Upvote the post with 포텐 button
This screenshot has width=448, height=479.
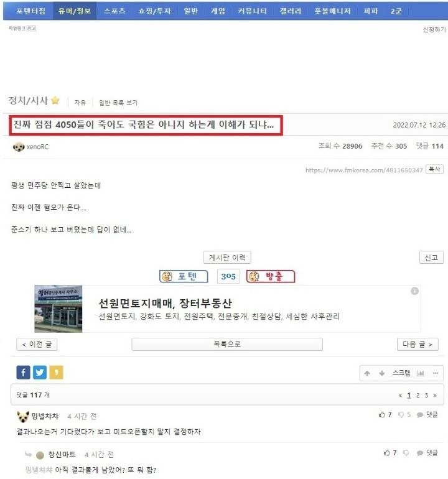click(x=184, y=276)
